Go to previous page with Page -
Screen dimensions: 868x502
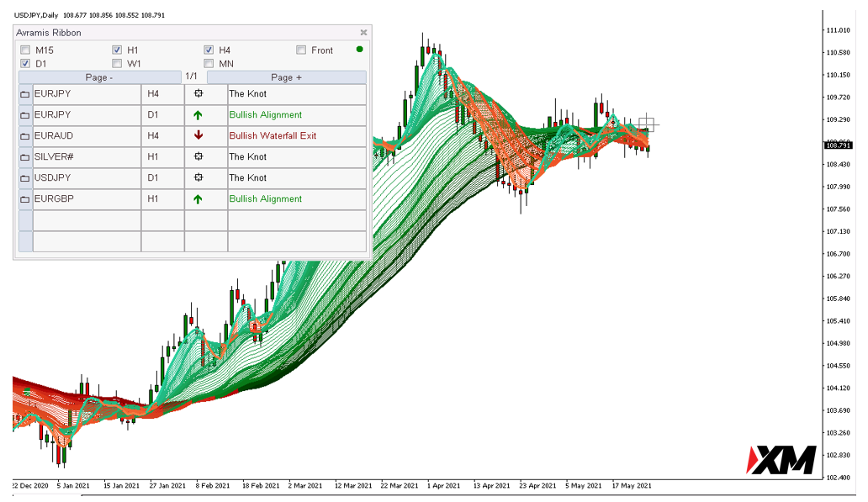[x=99, y=77]
